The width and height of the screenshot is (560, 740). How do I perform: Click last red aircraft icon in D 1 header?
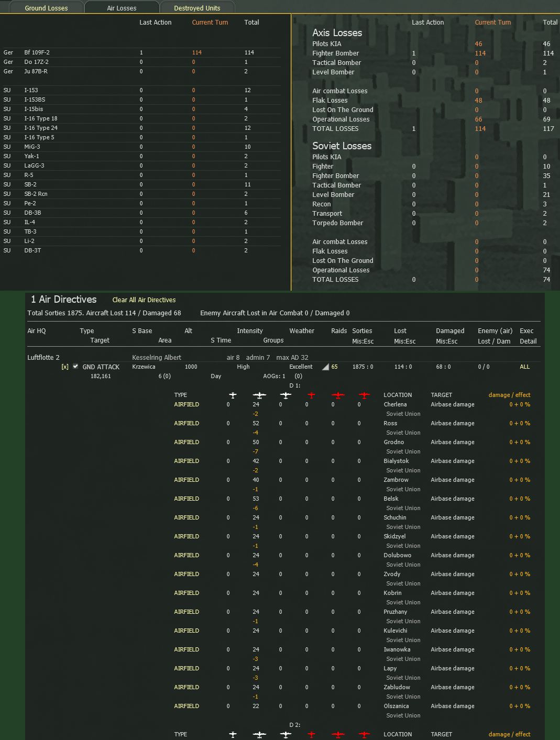click(364, 395)
